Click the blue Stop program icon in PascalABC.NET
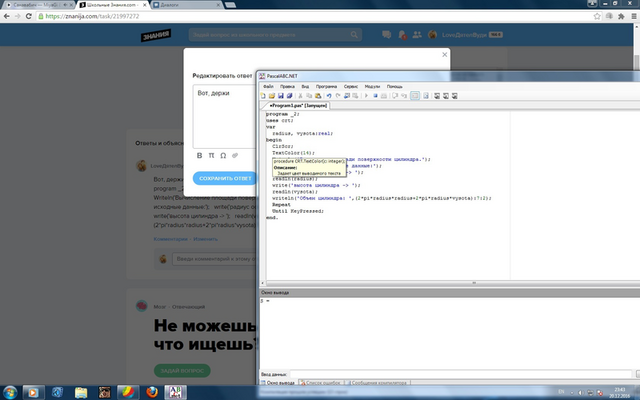Image resolution: width=640 pixels, height=400 pixels. click(375, 96)
